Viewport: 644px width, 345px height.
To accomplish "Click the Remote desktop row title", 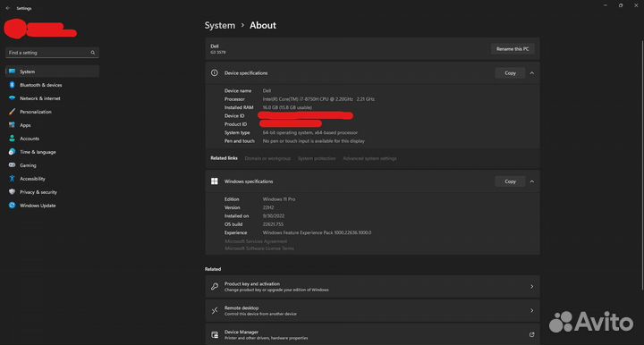I will pyautogui.click(x=241, y=307).
